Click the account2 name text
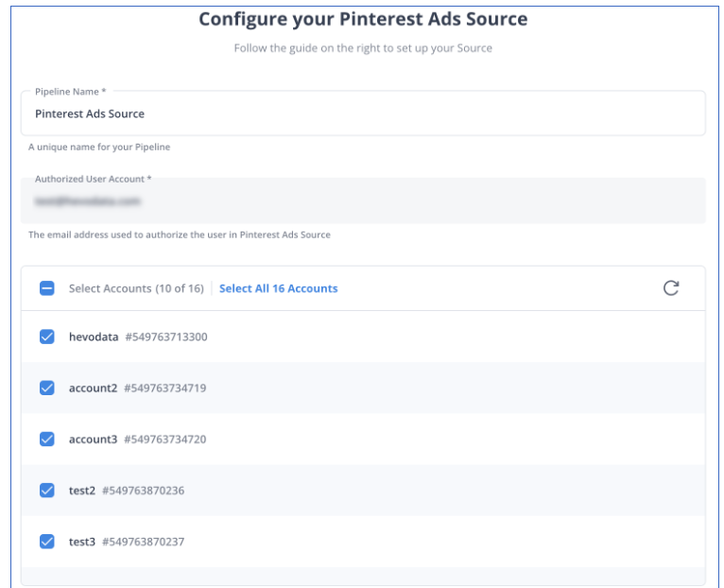This screenshot has width=724, height=588. [x=94, y=388]
